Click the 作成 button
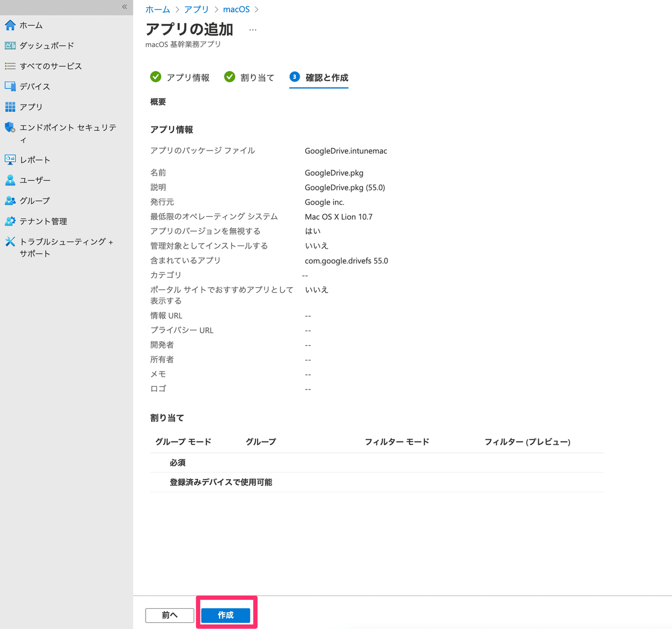The width and height of the screenshot is (672, 629). click(x=226, y=615)
